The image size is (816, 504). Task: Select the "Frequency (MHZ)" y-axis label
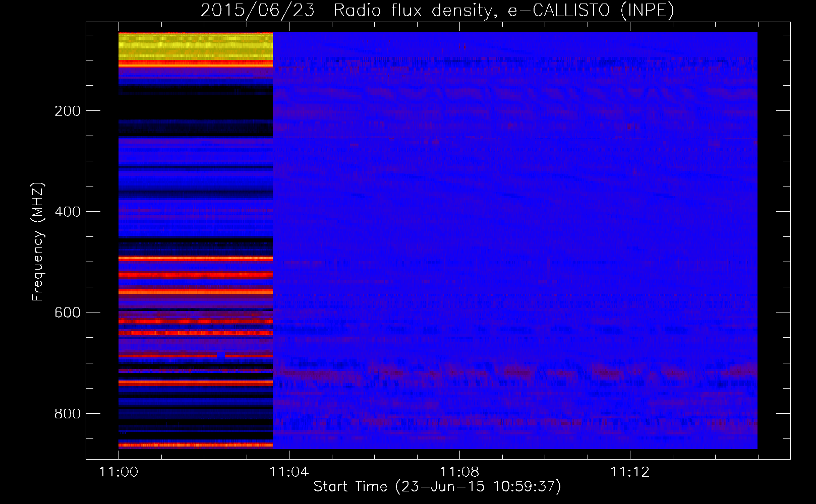(38, 242)
